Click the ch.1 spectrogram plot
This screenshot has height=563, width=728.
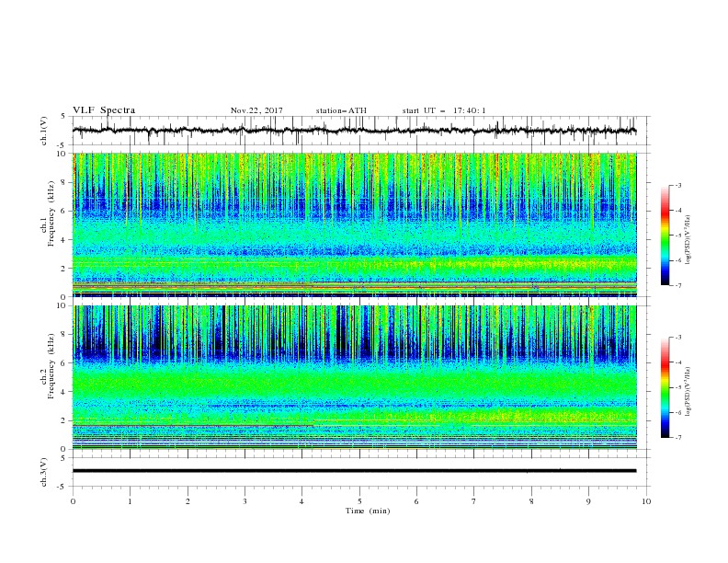[x=355, y=224]
